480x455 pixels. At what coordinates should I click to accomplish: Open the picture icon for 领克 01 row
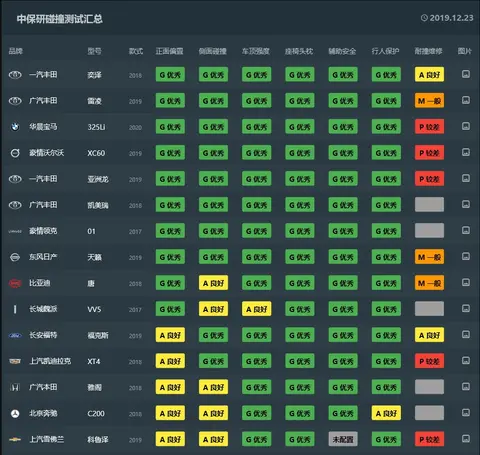[x=466, y=230]
